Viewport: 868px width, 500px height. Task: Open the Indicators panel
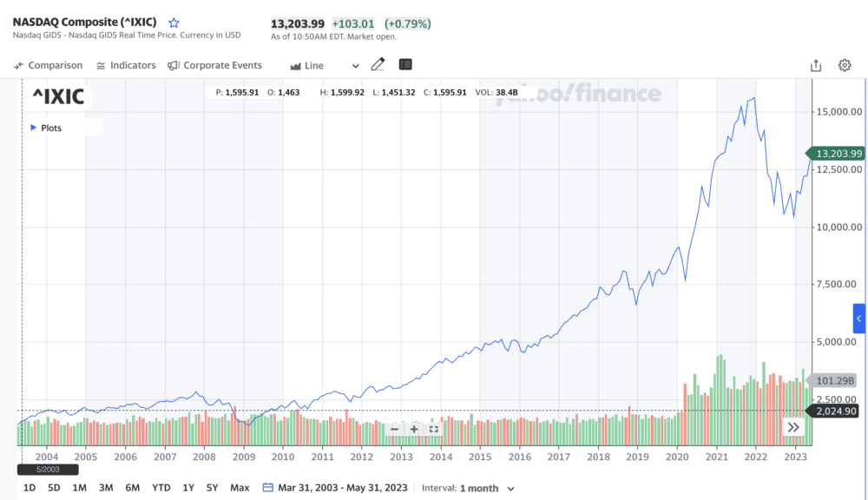pyautogui.click(x=127, y=64)
